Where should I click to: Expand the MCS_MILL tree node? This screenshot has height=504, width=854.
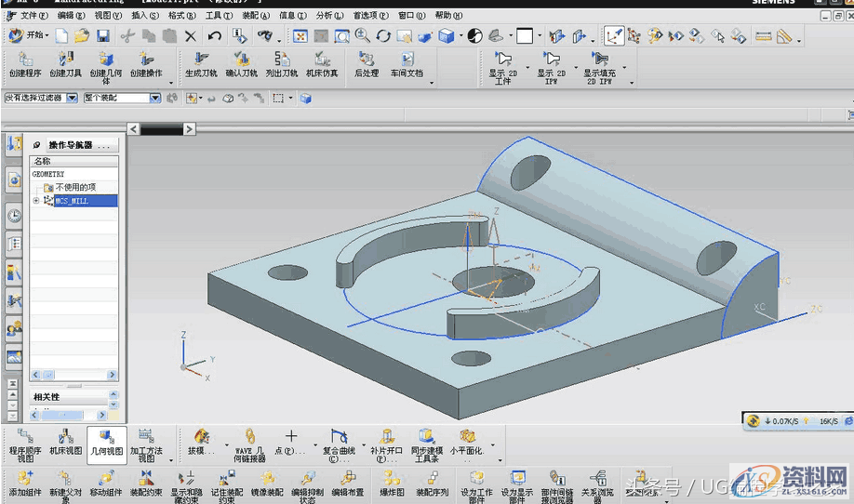click(x=36, y=201)
